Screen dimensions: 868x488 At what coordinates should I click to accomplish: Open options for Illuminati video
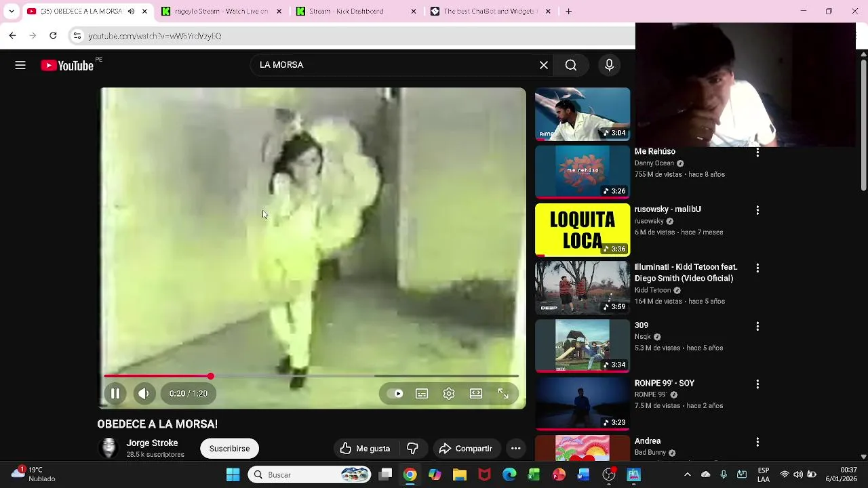coord(757,268)
